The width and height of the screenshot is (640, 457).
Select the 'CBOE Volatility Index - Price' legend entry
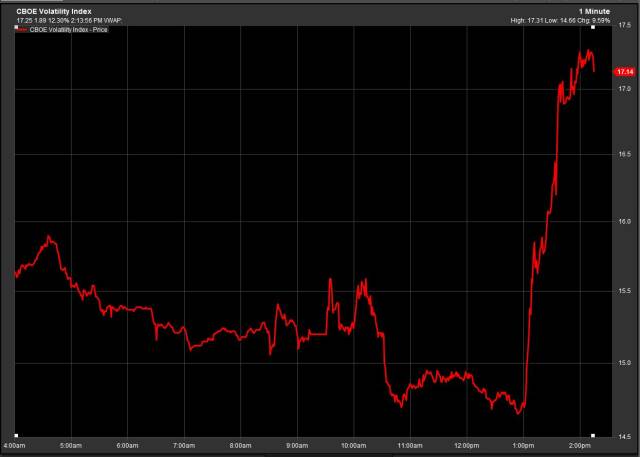pyautogui.click(x=69, y=30)
